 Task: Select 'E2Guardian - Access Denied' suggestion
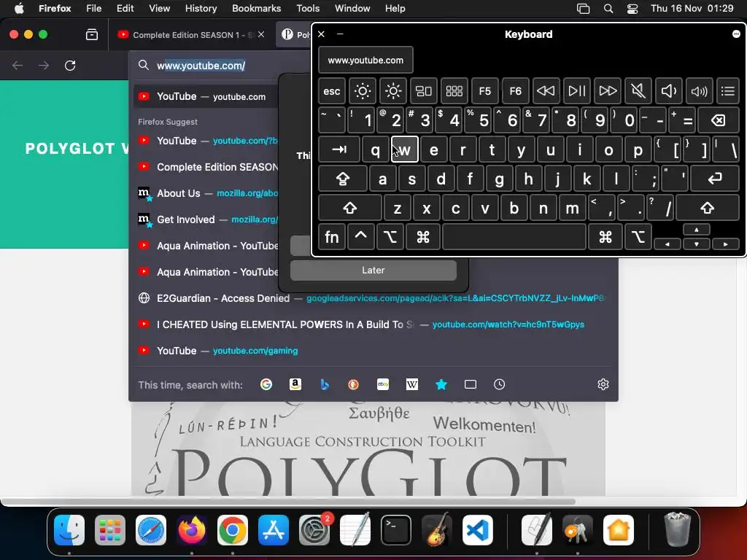tap(373, 298)
